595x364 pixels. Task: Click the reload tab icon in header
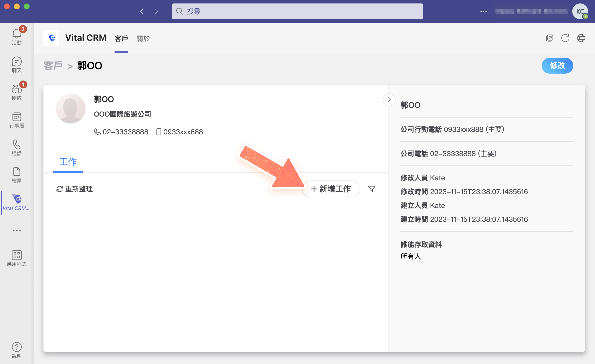pos(565,38)
